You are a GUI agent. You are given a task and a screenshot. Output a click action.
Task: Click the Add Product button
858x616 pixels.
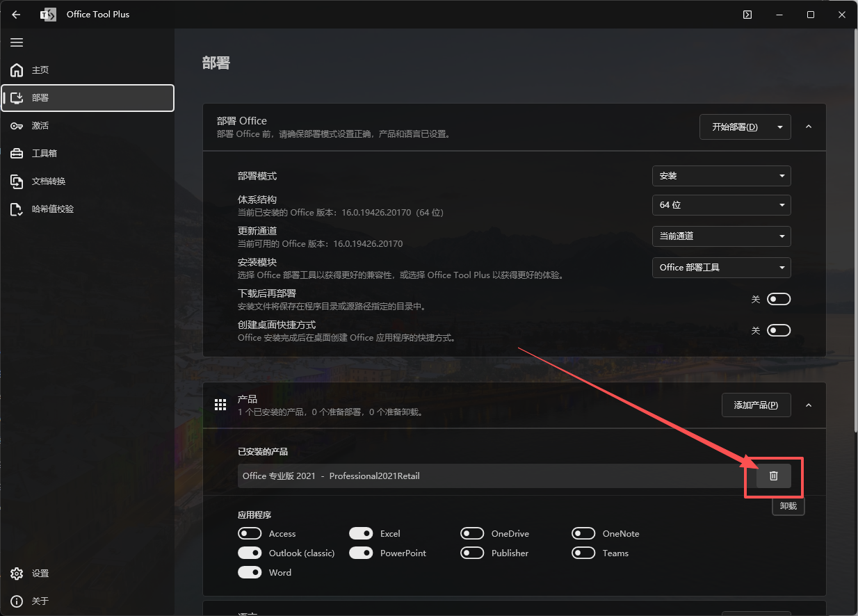[756, 405]
